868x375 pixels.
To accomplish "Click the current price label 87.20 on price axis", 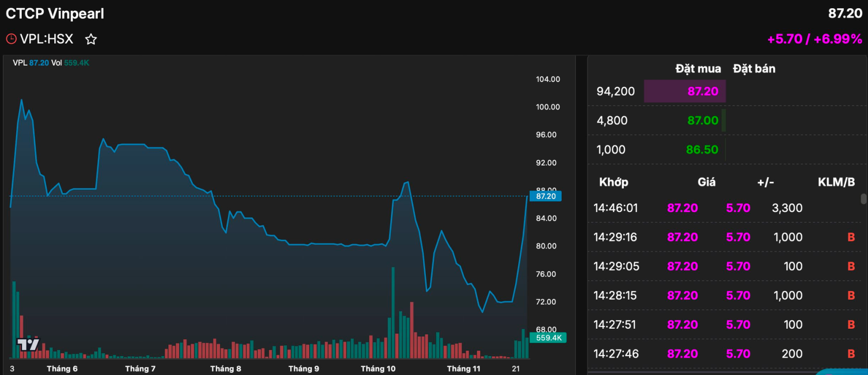I will click(x=546, y=196).
